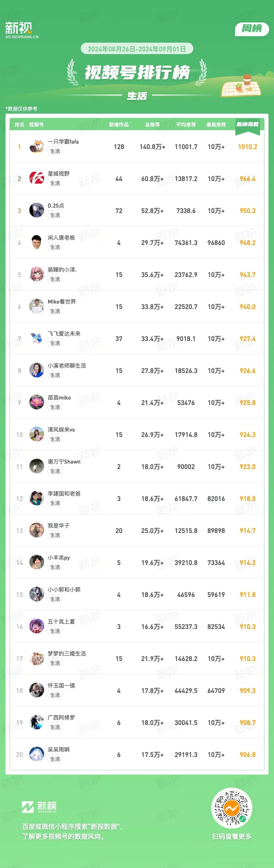This screenshot has height=868, width=274.
Task: Select the 周榜 weekly ranking badge
Action: tap(252, 29)
